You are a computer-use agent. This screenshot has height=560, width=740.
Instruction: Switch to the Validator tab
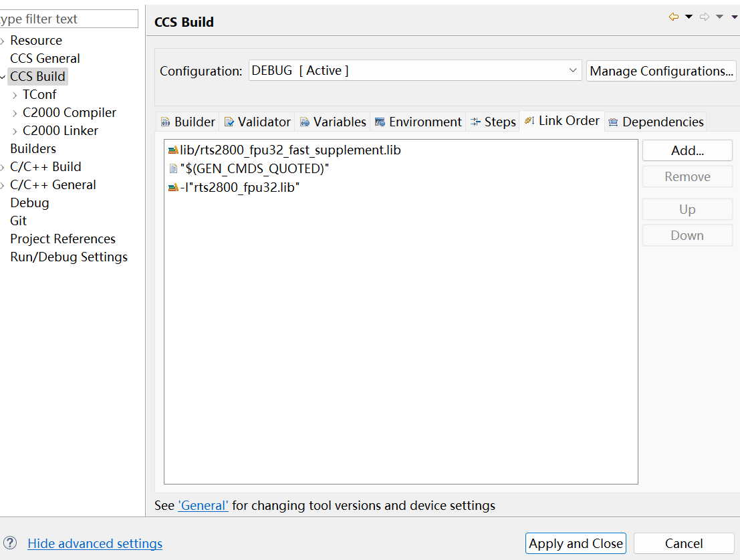click(257, 122)
